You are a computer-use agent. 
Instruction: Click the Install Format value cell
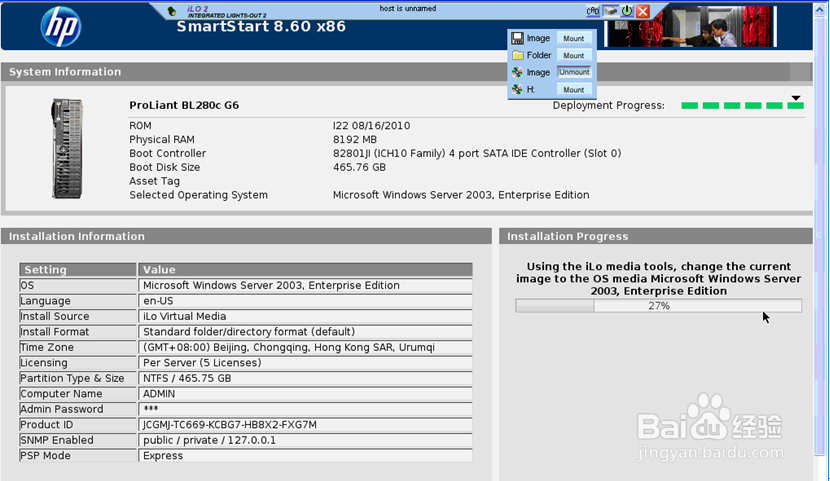click(x=305, y=332)
